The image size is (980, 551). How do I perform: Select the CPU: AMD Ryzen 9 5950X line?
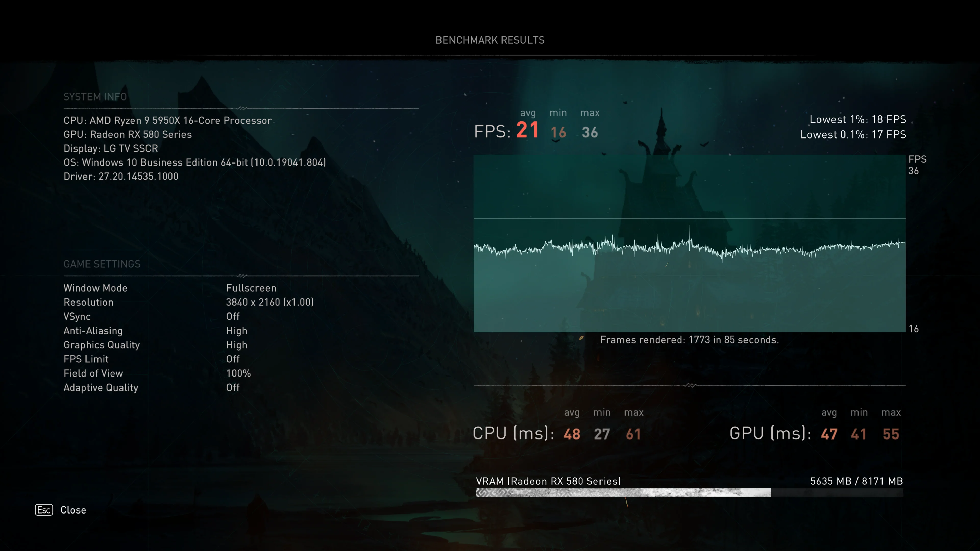pyautogui.click(x=167, y=121)
